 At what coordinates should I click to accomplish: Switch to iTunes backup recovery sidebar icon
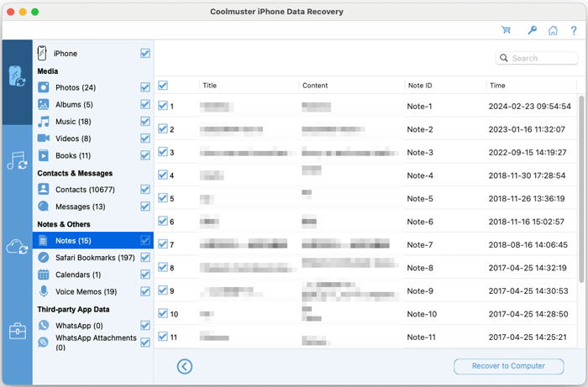(16, 160)
